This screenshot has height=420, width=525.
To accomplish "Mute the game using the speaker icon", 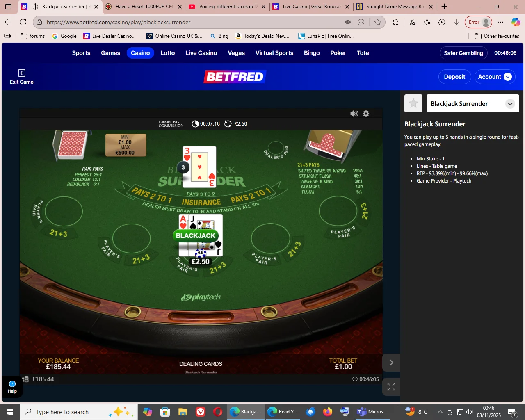I will pos(354,114).
